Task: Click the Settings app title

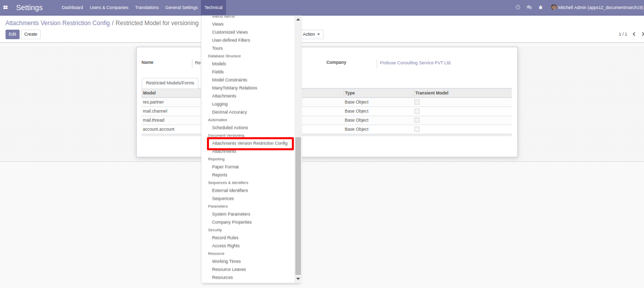Action: pos(29,8)
